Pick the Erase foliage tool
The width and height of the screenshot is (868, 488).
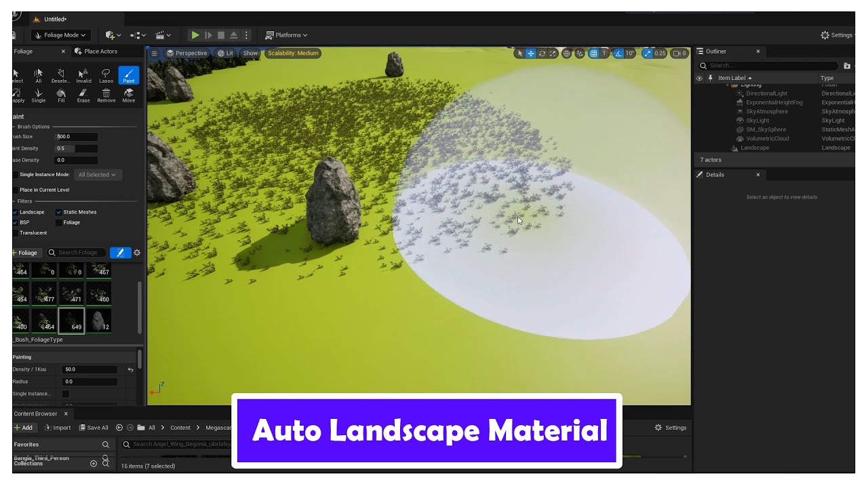(x=83, y=95)
